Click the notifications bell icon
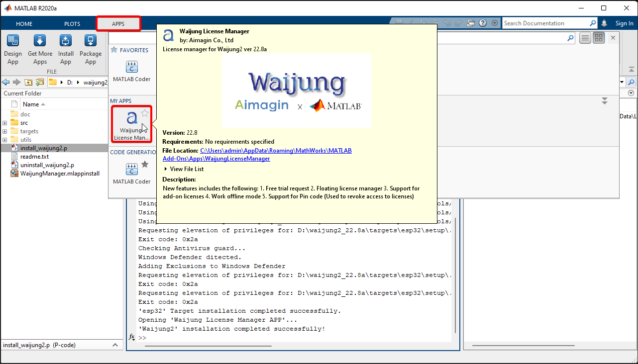The width and height of the screenshot is (638, 364). pyautogui.click(x=604, y=23)
